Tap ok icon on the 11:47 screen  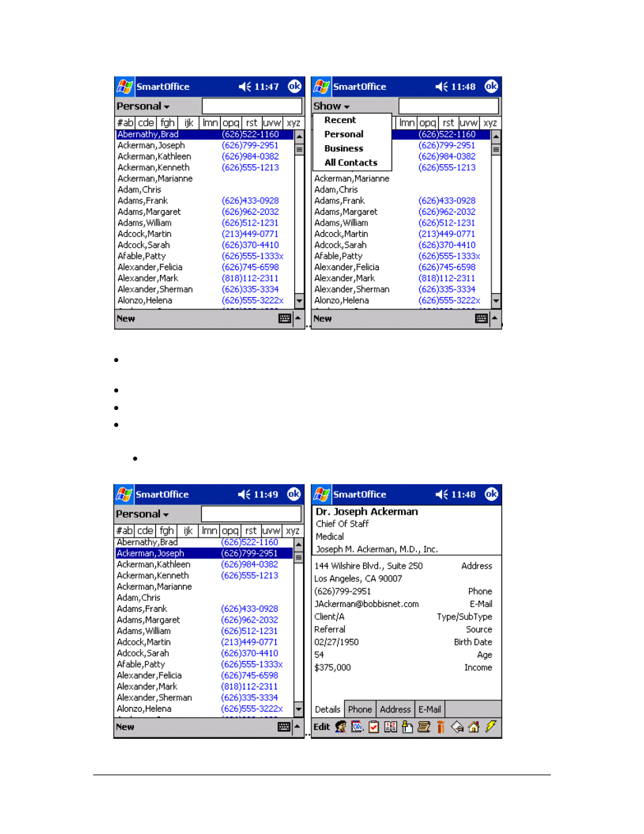pyautogui.click(x=294, y=86)
